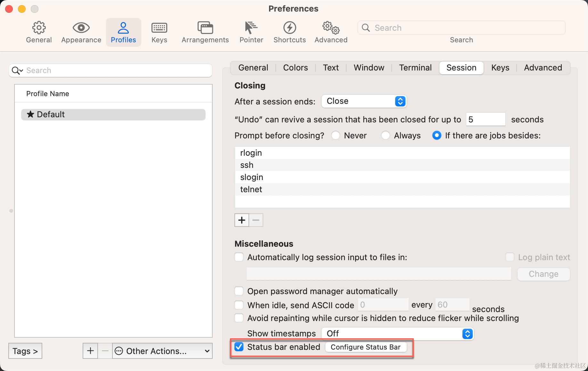The width and height of the screenshot is (588, 371).
Task: Click minus button to remove job
Action: (256, 220)
